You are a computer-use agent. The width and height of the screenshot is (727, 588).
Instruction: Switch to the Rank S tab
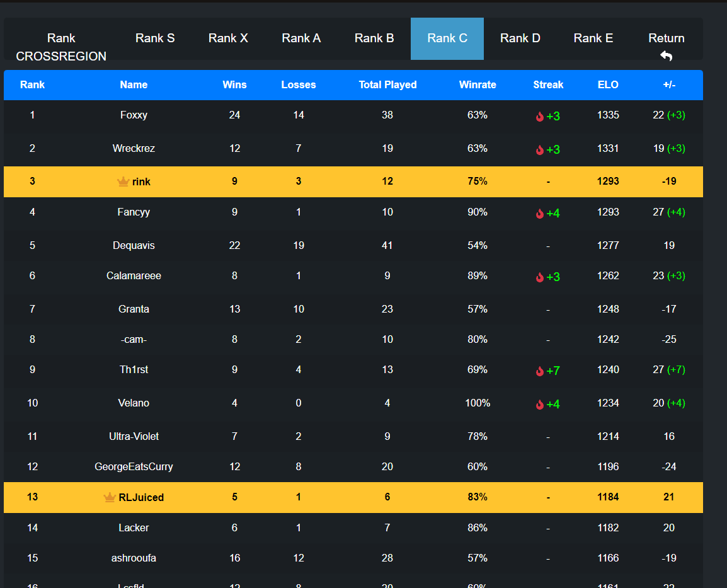[155, 38]
